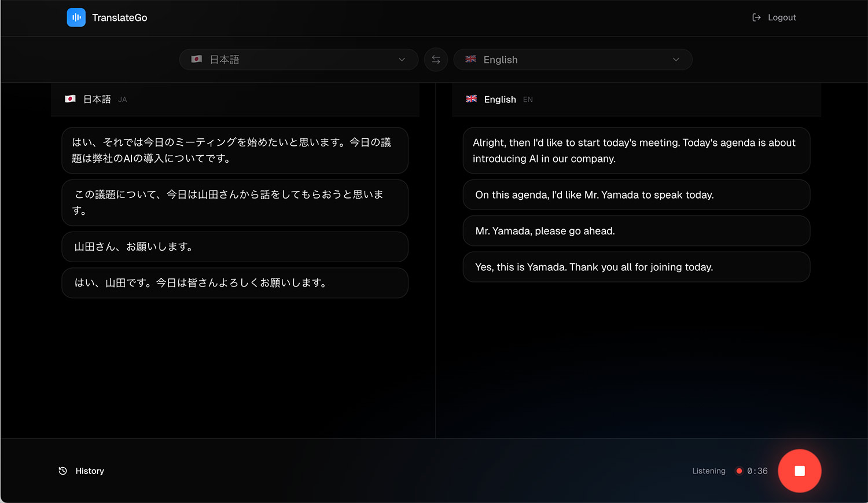Viewport: 868px width, 503px height.
Task: Click the History clock icon
Action: coord(63,471)
